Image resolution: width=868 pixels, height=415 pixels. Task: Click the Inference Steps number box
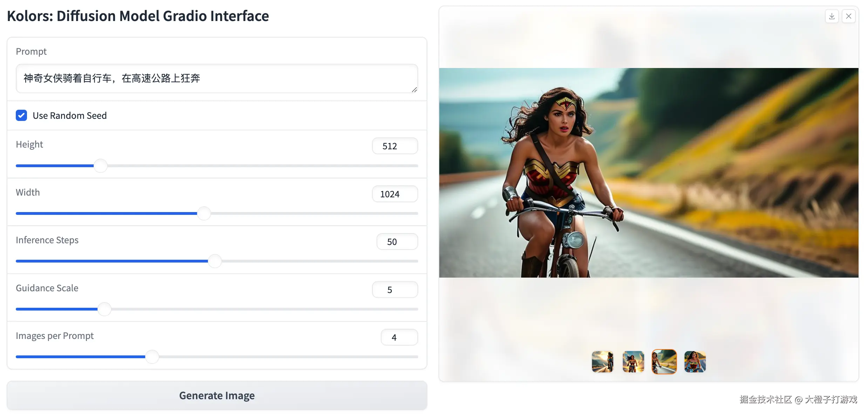pyautogui.click(x=397, y=241)
